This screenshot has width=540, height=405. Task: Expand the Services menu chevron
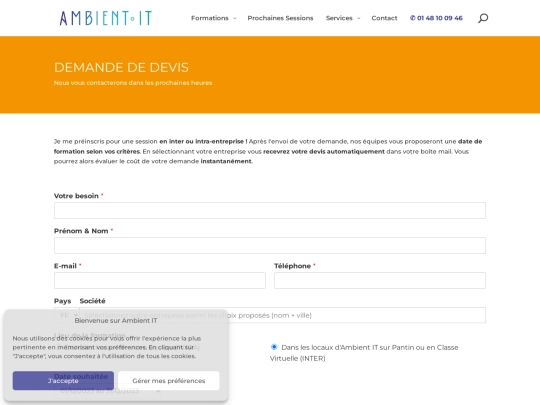coord(359,18)
